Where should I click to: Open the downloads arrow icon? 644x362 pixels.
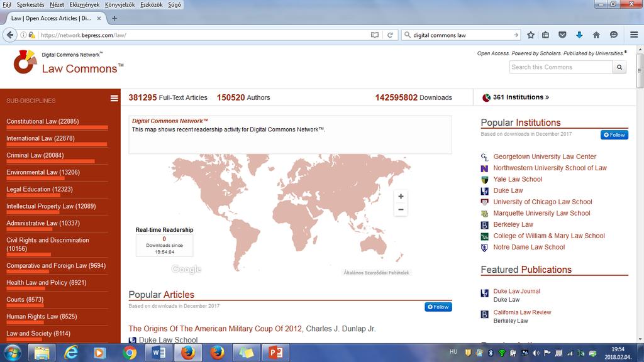coord(579,35)
